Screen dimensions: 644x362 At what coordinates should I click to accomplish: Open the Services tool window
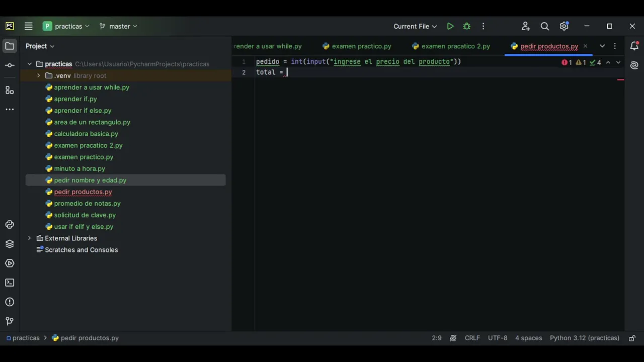click(10, 263)
